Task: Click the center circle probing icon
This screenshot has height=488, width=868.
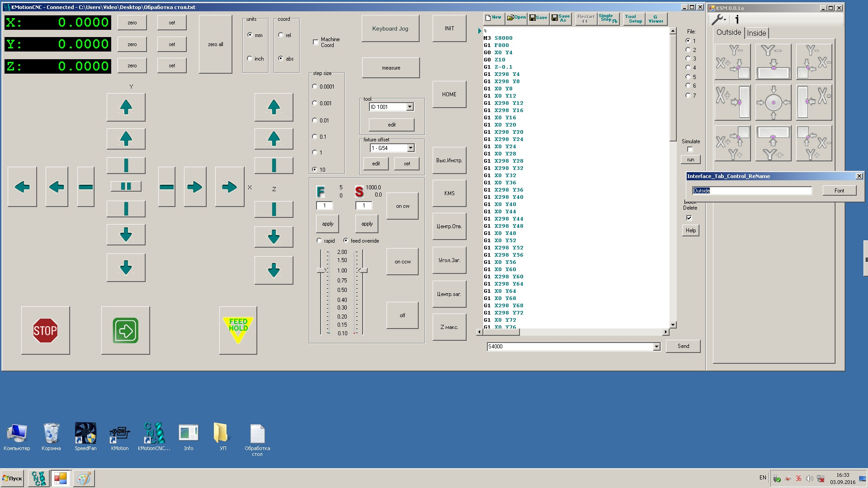Action: (773, 103)
